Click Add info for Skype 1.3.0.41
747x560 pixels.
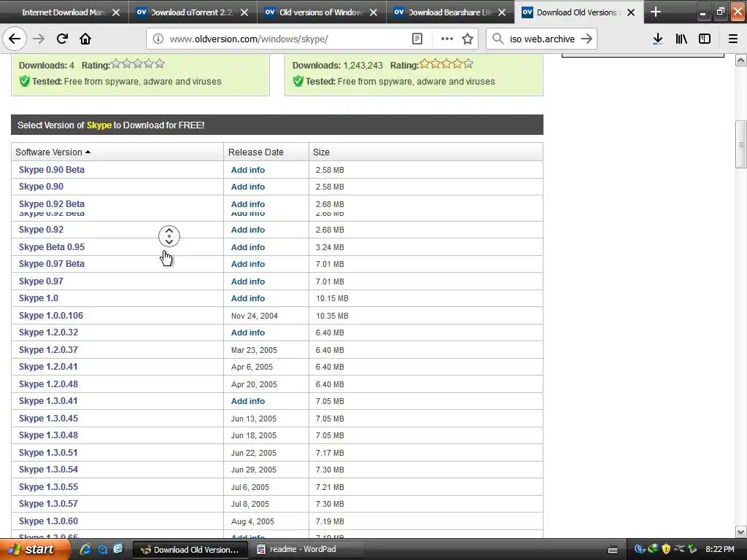(248, 401)
